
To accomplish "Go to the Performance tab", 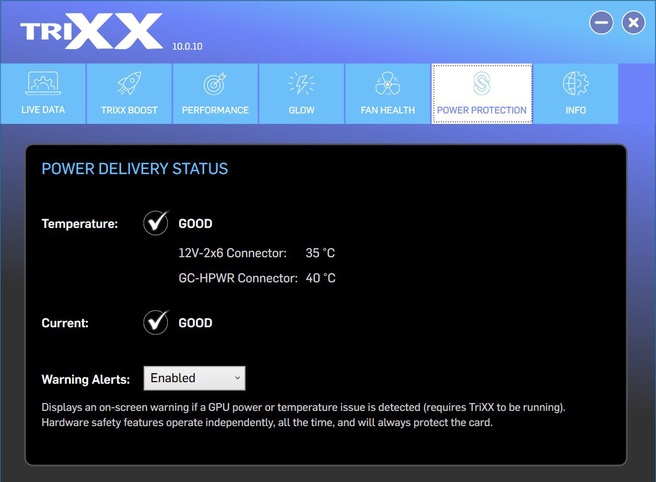I will click(215, 94).
